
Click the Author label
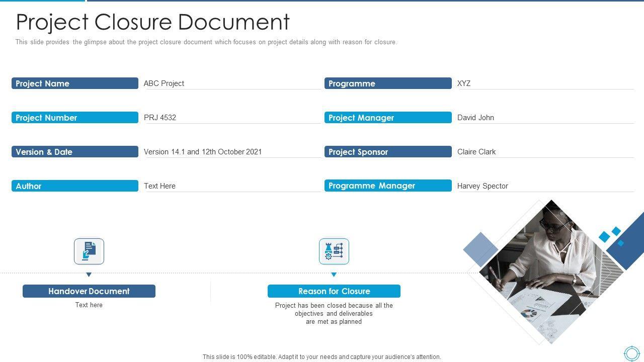point(75,186)
